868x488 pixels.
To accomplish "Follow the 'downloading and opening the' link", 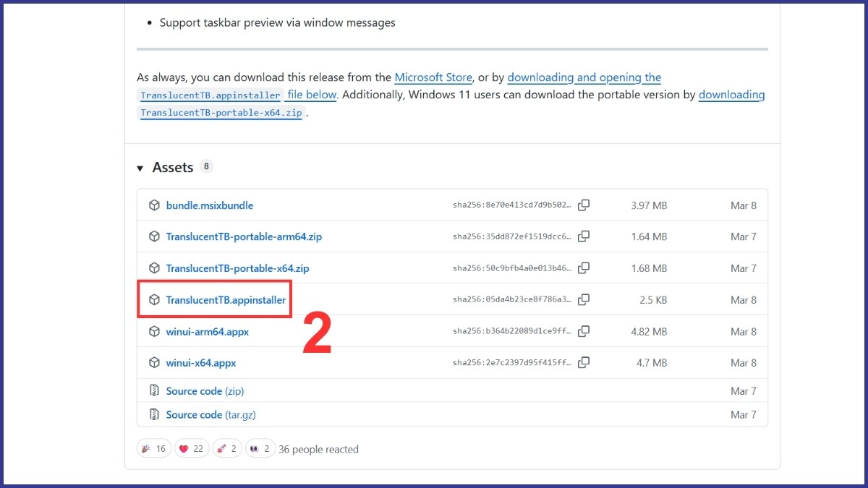I will 584,77.
